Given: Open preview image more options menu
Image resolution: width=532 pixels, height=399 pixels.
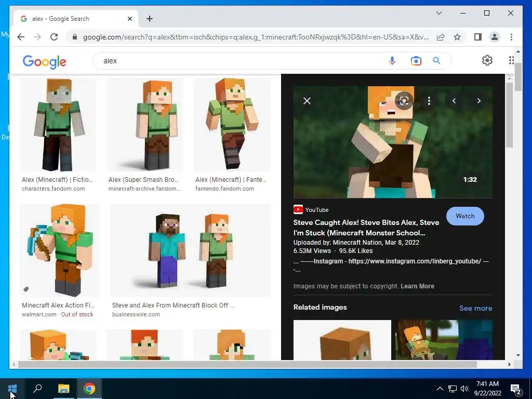Looking at the screenshot, I should tap(429, 101).
